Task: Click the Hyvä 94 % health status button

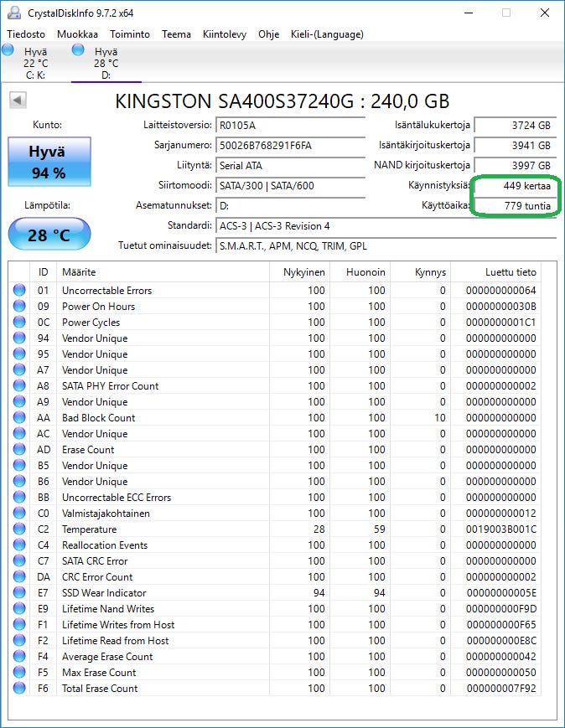Action: [48, 161]
